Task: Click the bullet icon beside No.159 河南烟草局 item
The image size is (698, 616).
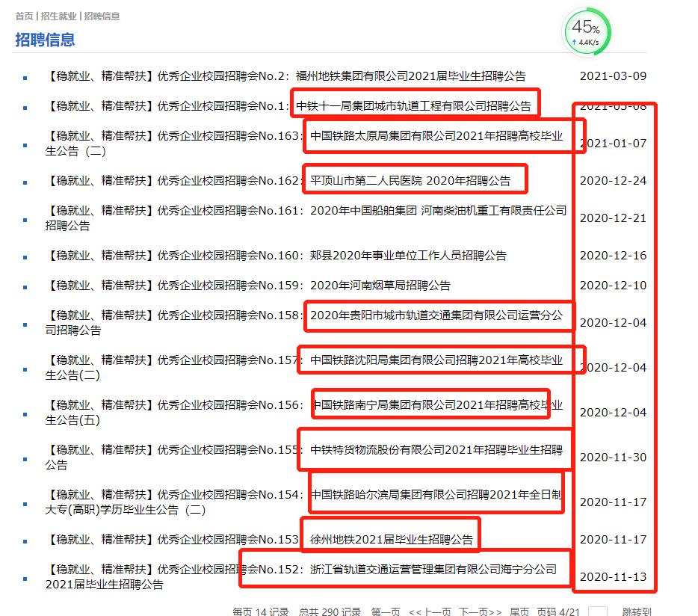Action: pyautogui.click(x=23, y=285)
